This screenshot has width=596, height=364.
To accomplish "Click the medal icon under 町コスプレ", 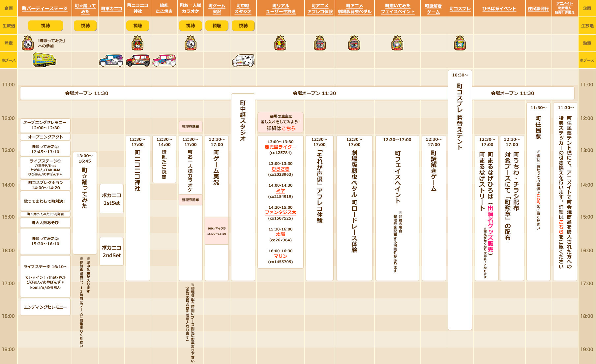I will tap(460, 43).
